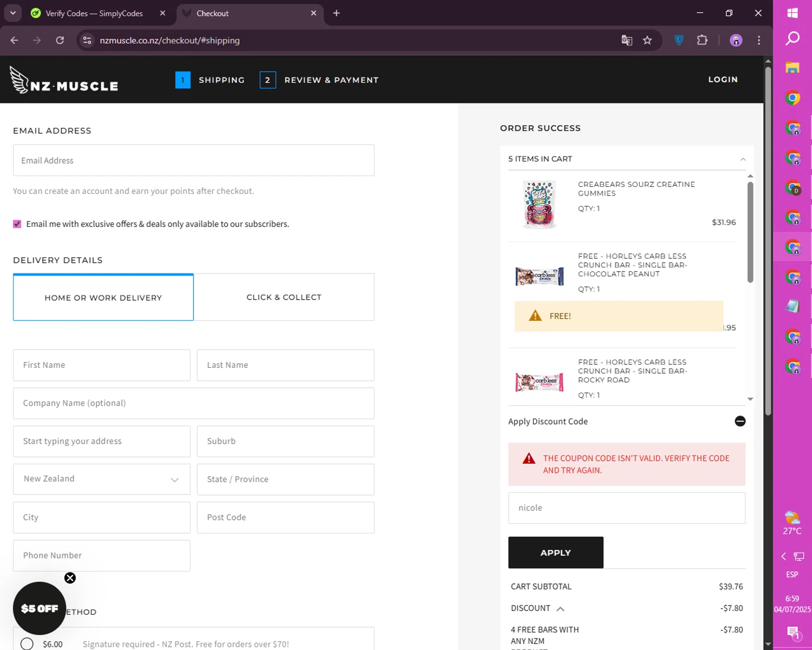Click the discount code field containing nicole

tap(627, 508)
